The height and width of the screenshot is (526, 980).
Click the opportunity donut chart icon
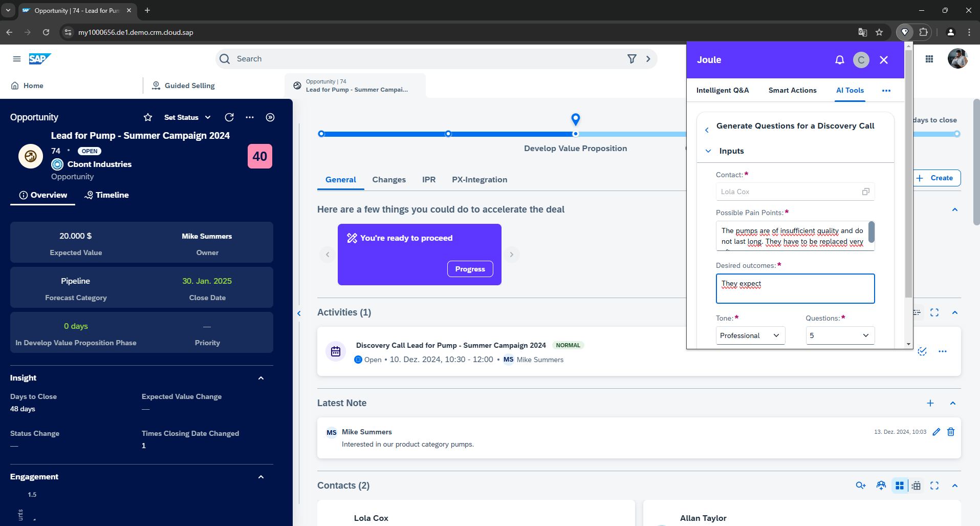31,156
